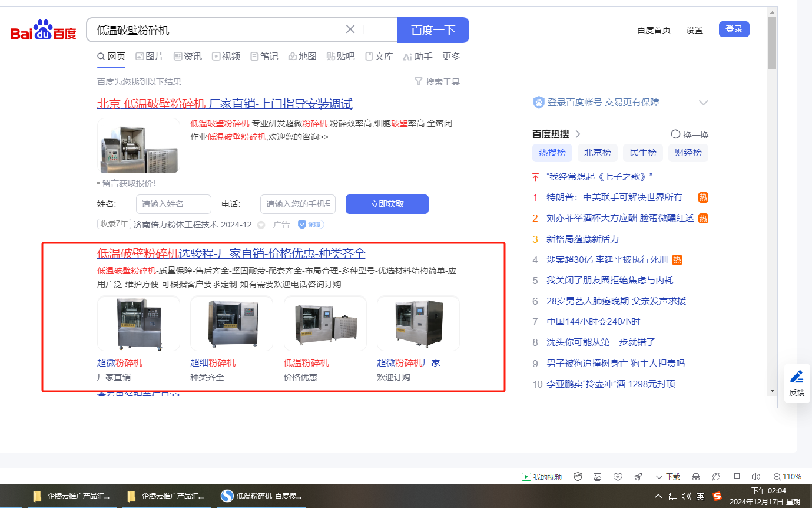Switch to the 资讯 tab
This screenshot has height=508, width=812.
188,57
